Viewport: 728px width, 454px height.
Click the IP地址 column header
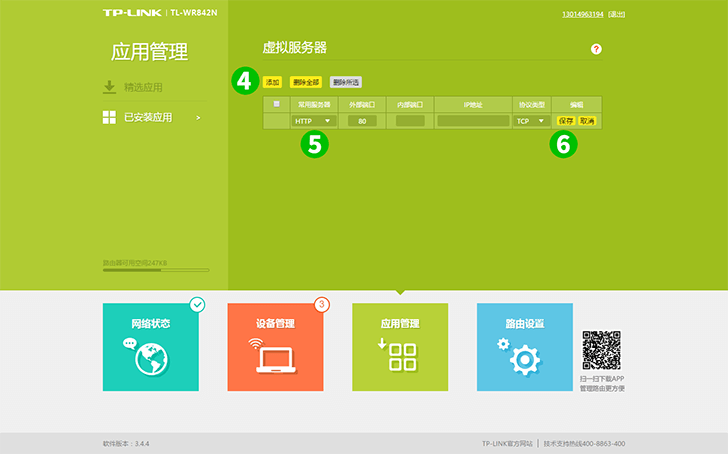click(473, 105)
